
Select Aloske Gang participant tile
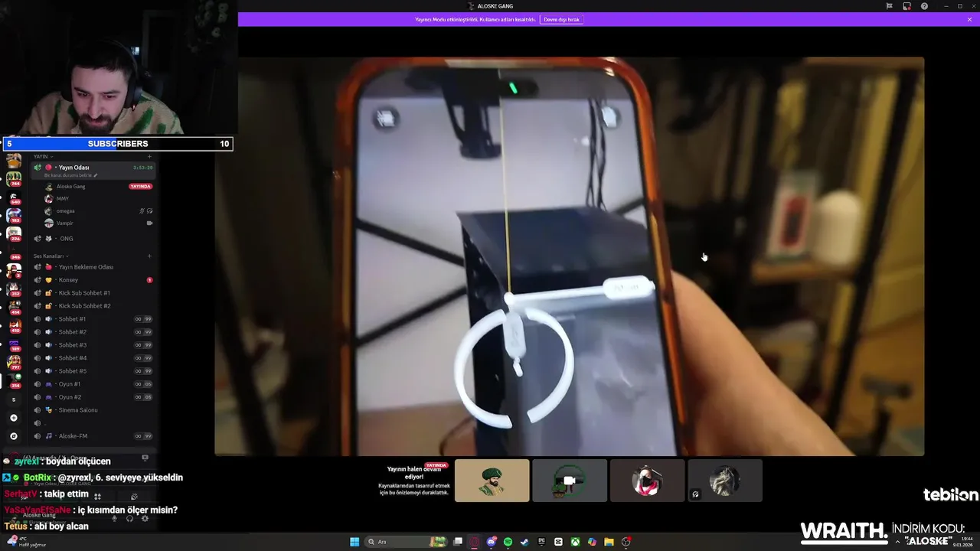pos(492,481)
